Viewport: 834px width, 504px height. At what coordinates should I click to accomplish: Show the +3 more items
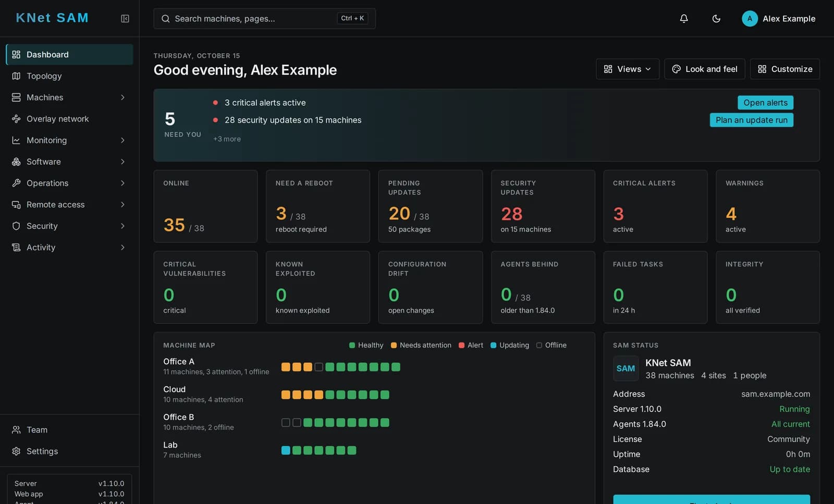point(227,139)
